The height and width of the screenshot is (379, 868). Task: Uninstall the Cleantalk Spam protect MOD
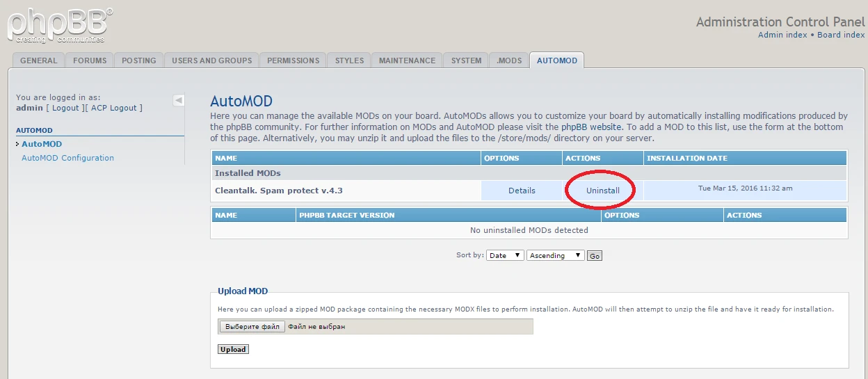pos(602,191)
